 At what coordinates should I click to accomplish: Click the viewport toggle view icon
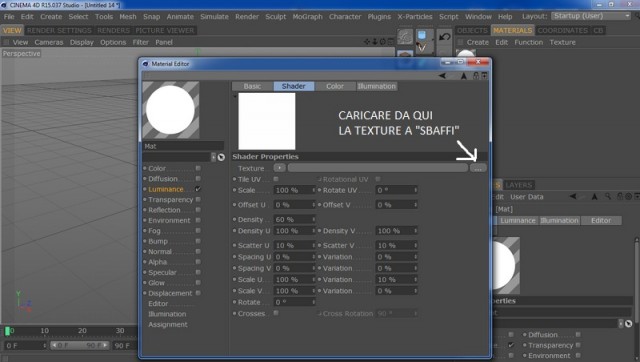[390, 42]
